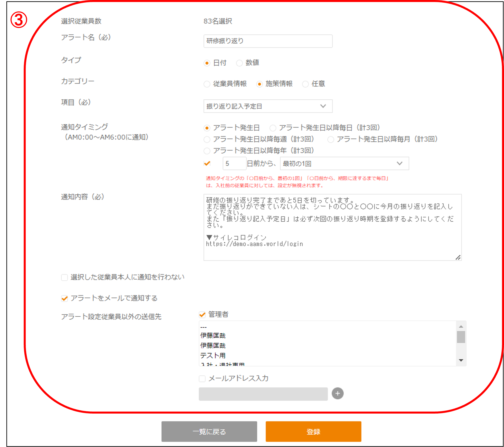
Task: Enable メールアドレス入力 checkbox
Action: [x=202, y=379]
